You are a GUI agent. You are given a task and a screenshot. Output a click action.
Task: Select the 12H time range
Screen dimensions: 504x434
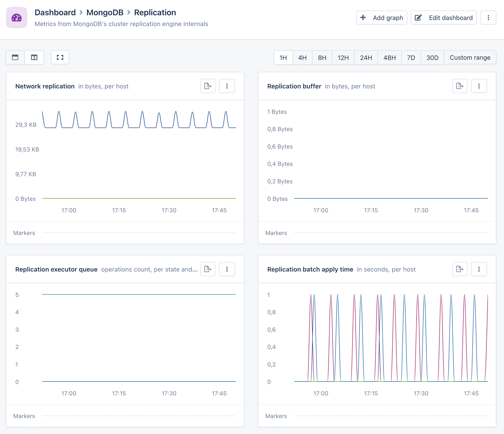tap(343, 57)
